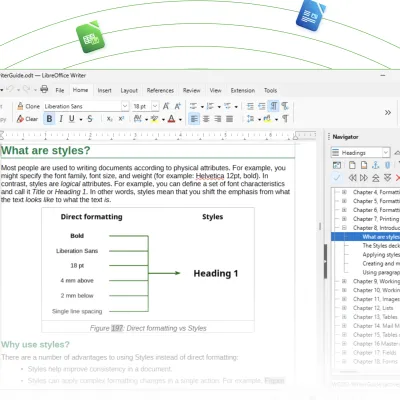Toggle Italic formatting
Image resolution: width=400 pixels, height=400 pixels.
(x=61, y=119)
